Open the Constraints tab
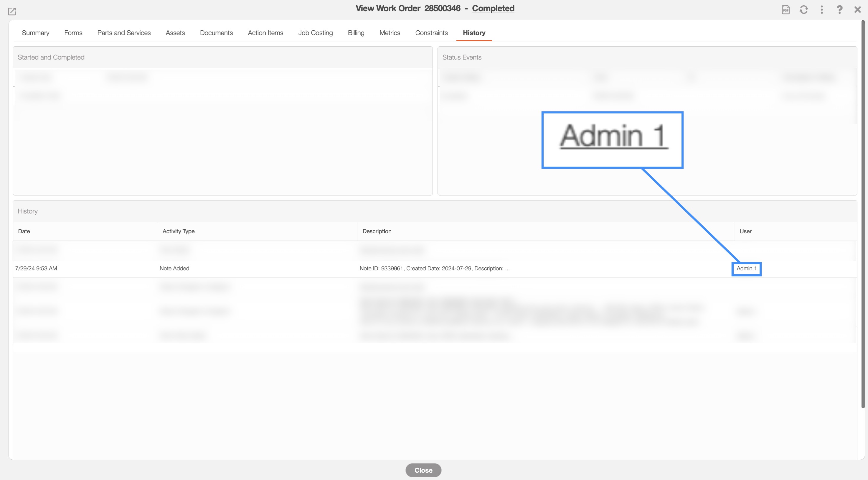 (431, 33)
